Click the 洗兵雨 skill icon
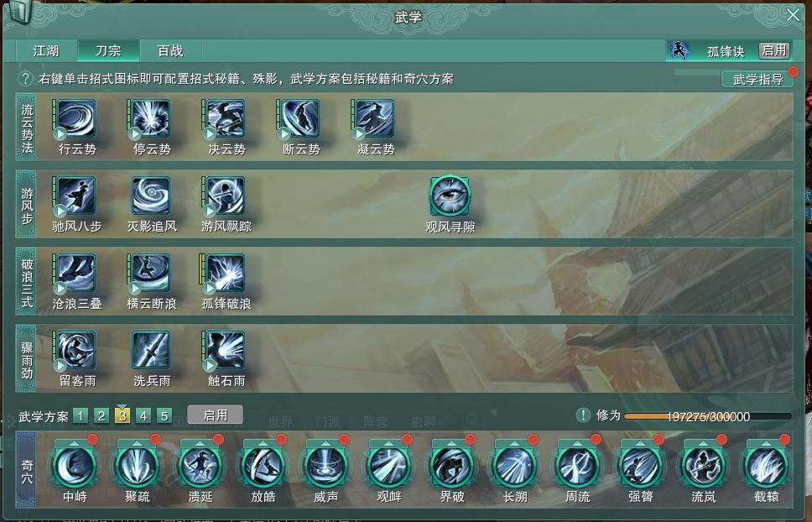The image size is (812, 522). 151,350
